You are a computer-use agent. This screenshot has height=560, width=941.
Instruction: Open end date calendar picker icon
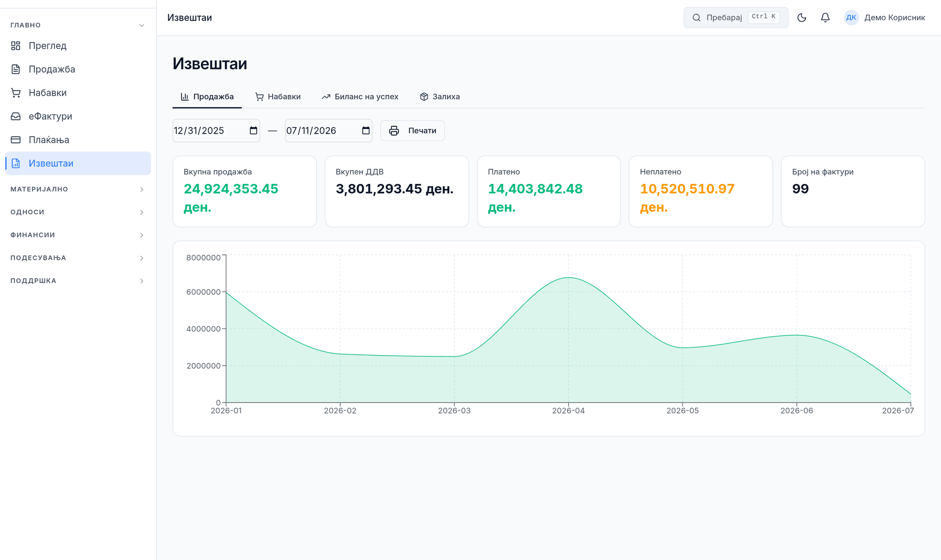point(366,130)
